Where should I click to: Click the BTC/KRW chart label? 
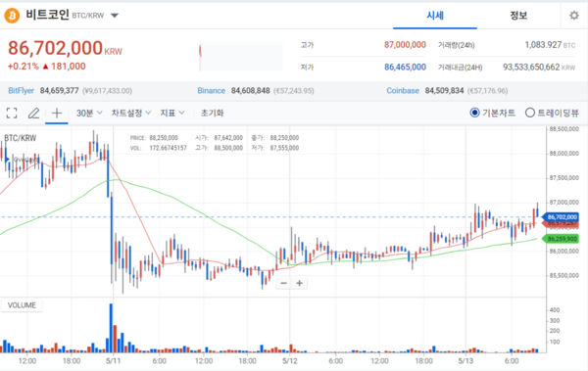point(21,138)
